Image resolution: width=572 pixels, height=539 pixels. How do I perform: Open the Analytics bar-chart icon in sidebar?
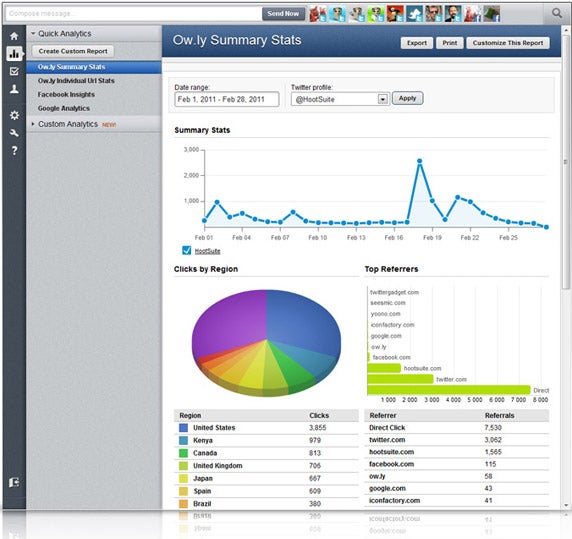[x=14, y=54]
